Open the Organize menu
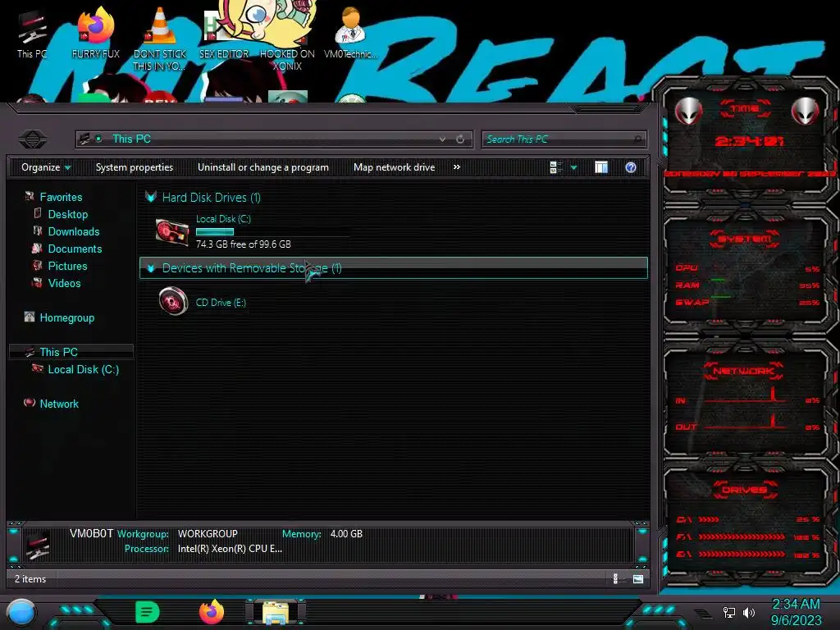Viewport: 840px width, 630px height. point(46,167)
